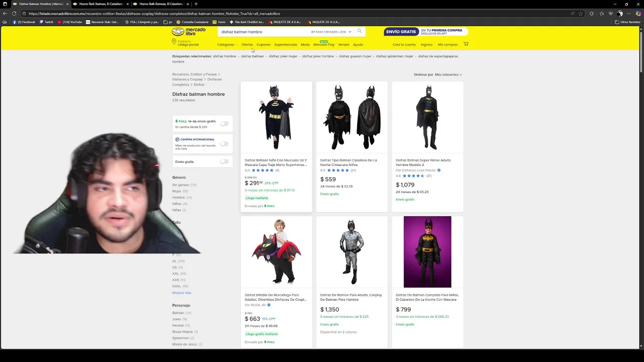Screen dimensions: 644x362
Task: Open Disfraz Batman Niño Con Musculos thumbnail
Action: (x=276, y=117)
